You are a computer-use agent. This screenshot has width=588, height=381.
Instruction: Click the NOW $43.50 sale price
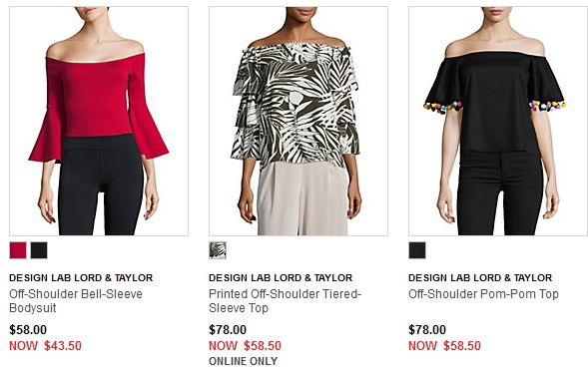45,346
